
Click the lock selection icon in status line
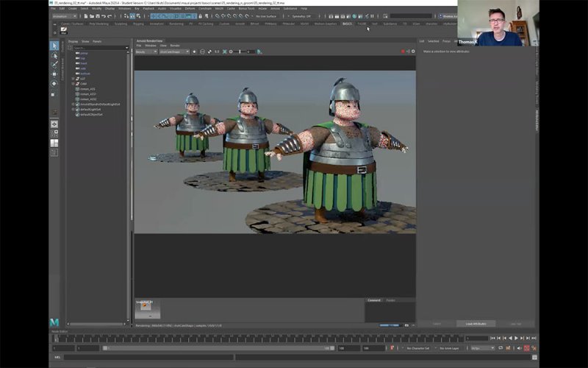tap(200, 16)
